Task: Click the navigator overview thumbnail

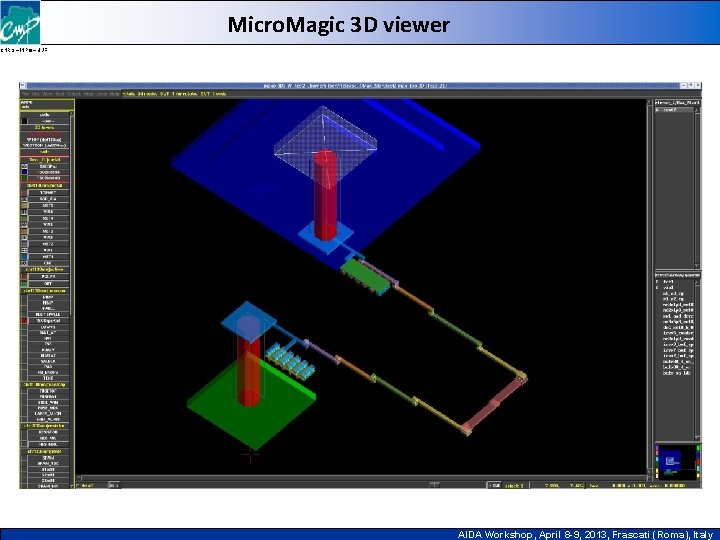Action: 677,461
